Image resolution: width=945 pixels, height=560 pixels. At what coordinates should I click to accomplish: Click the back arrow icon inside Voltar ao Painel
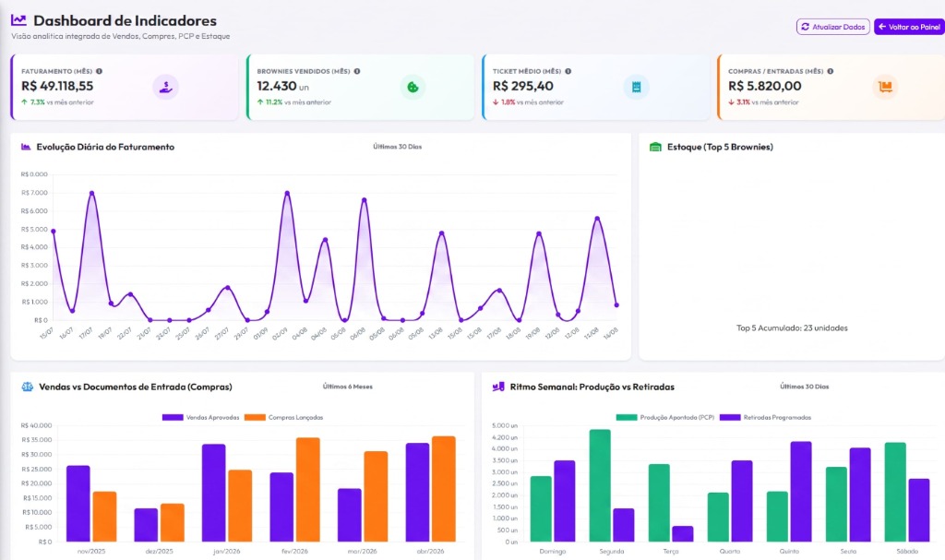coord(881,27)
